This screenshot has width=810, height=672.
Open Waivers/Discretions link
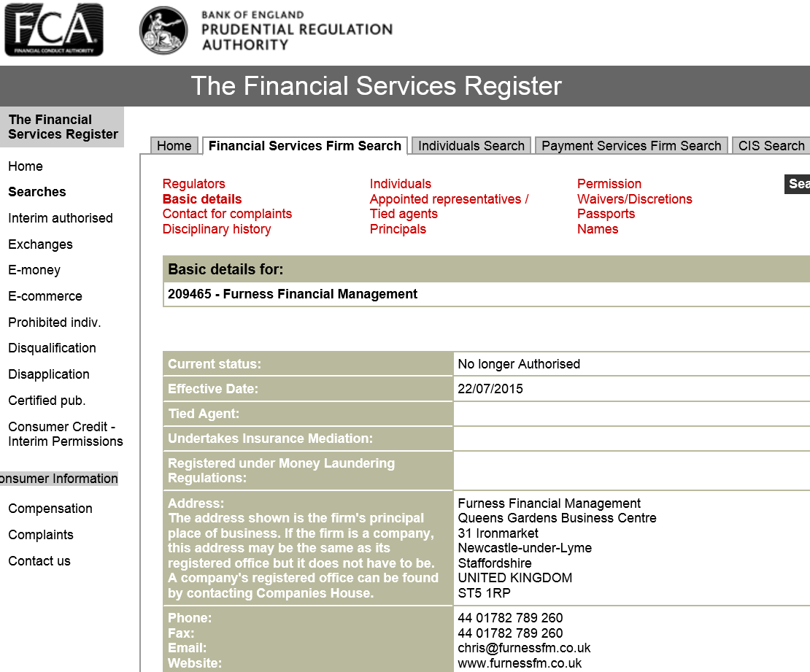click(x=634, y=199)
